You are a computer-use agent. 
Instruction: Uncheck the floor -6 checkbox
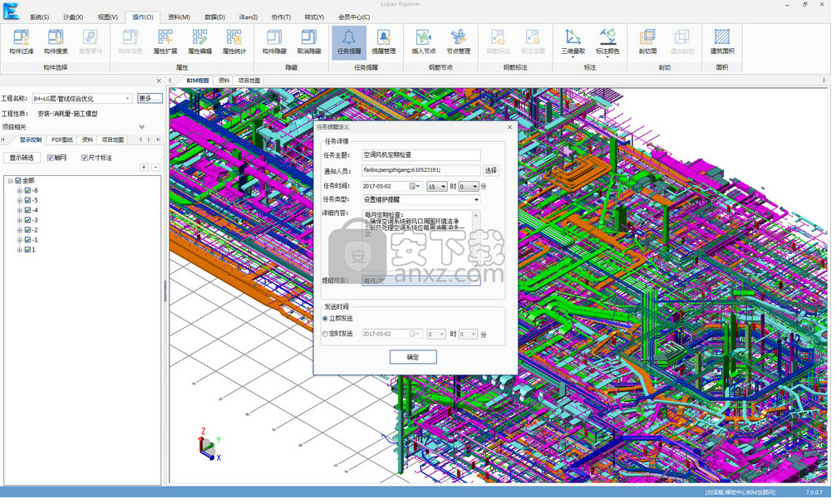click(x=27, y=190)
